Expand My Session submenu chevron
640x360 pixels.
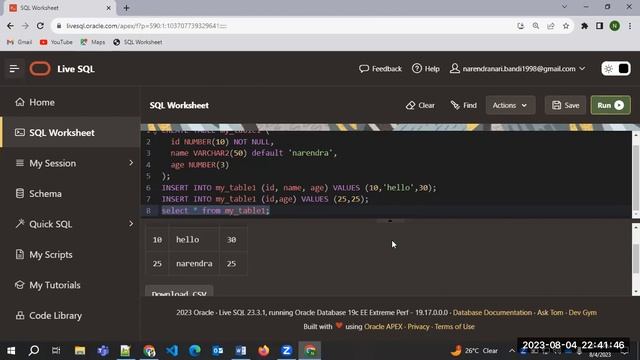pyautogui.click(x=131, y=163)
